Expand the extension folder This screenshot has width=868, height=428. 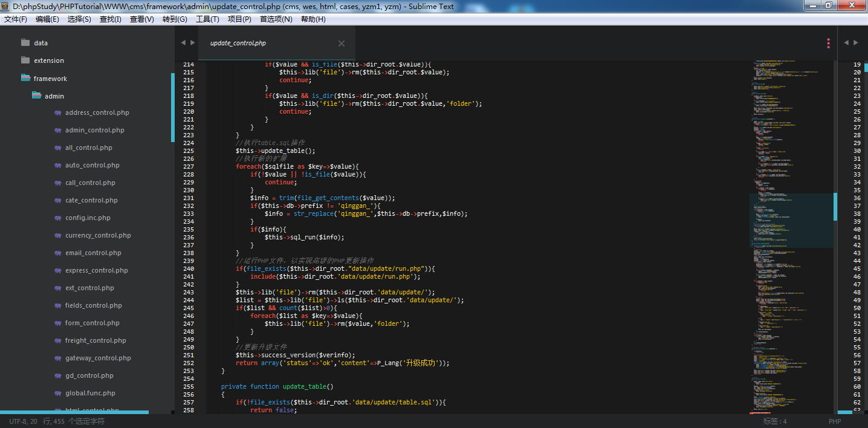pos(25,60)
